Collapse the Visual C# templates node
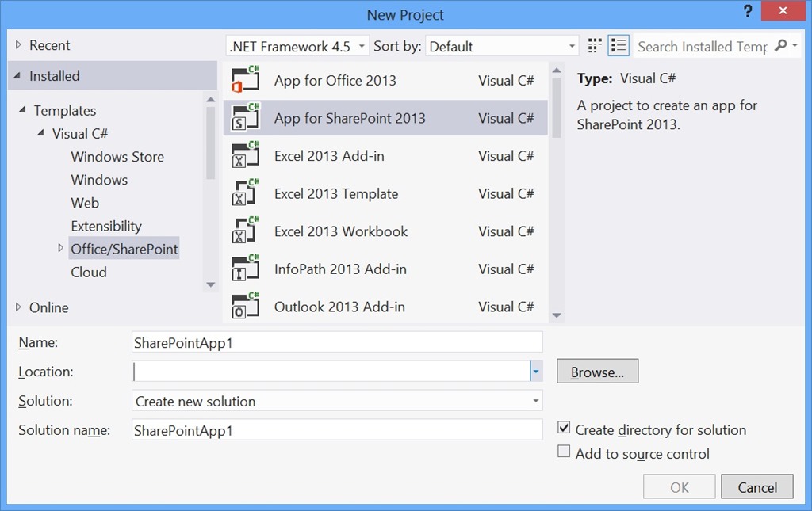Screen dimensions: 812x511 [x=40, y=133]
